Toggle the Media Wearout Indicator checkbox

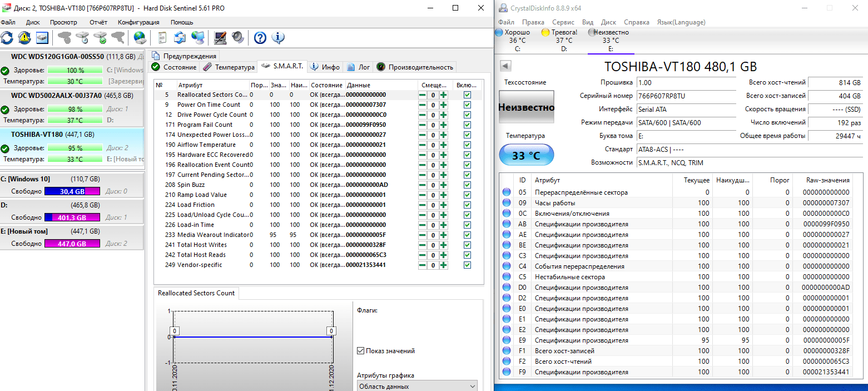tap(468, 235)
